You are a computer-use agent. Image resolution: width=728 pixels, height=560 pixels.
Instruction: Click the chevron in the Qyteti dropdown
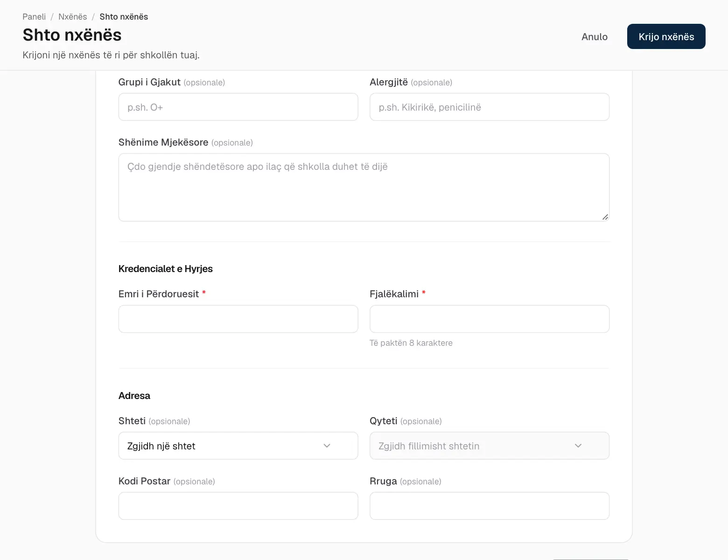578,446
